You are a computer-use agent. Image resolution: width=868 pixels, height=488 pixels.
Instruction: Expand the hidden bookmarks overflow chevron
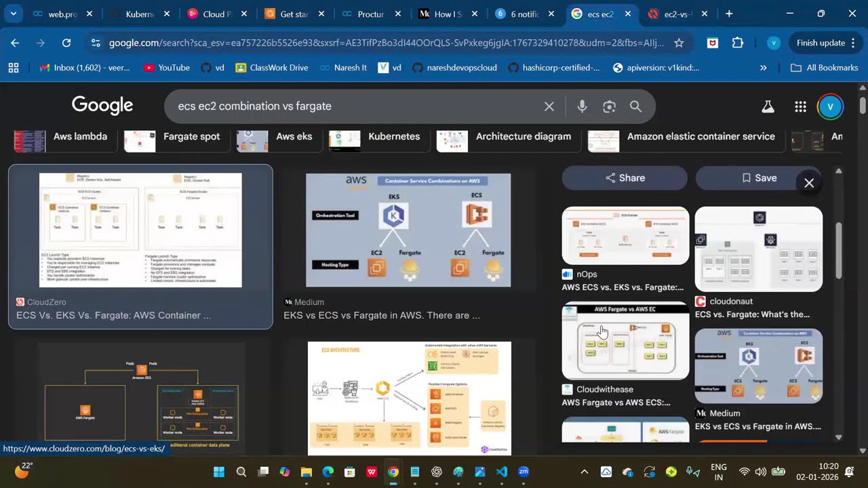click(x=764, y=68)
